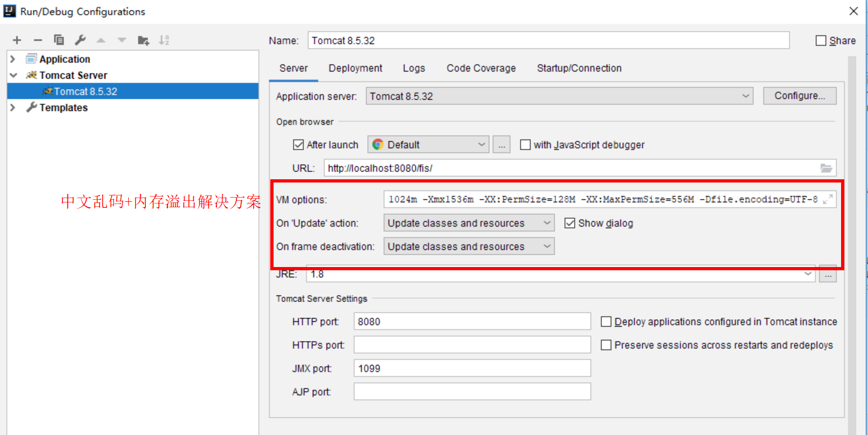Switch to the Logs tab

click(414, 68)
